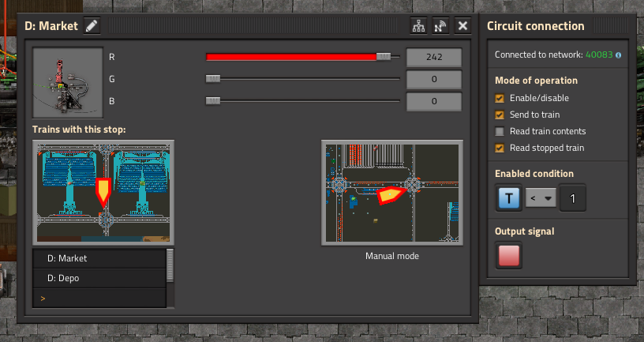Toggle the logistic network icon in the title bar

click(440, 26)
